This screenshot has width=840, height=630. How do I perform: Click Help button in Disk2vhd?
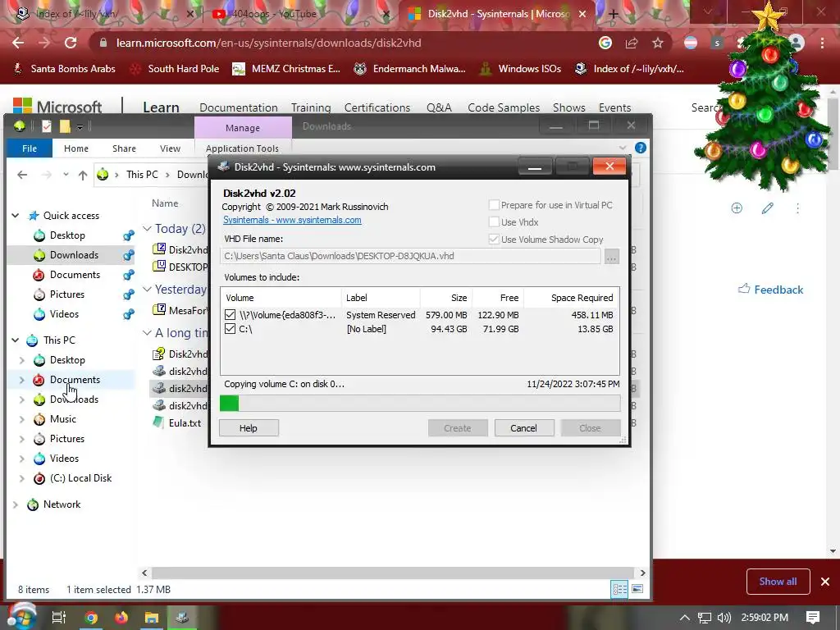(x=249, y=428)
